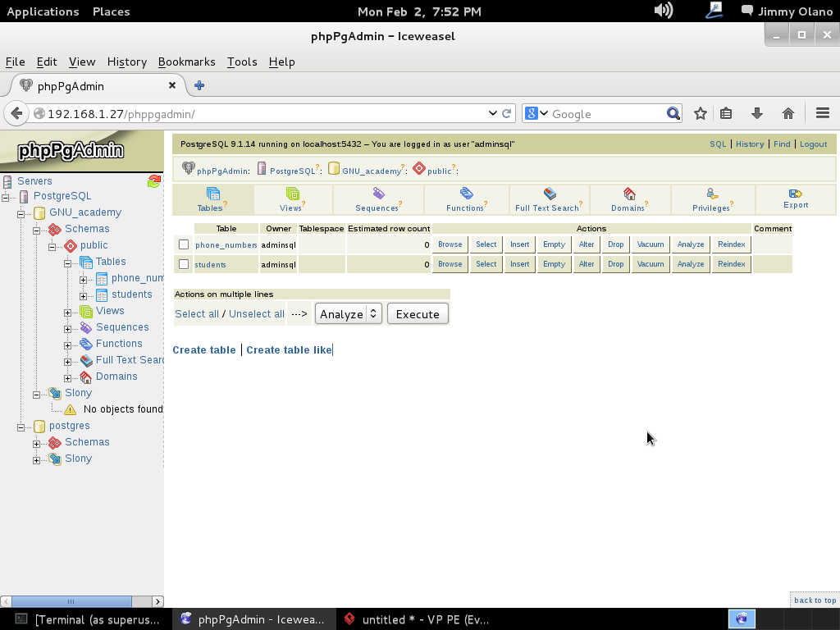The image size is (840, 630).
Task: Click the Create table link
Action: coord(204,350)
